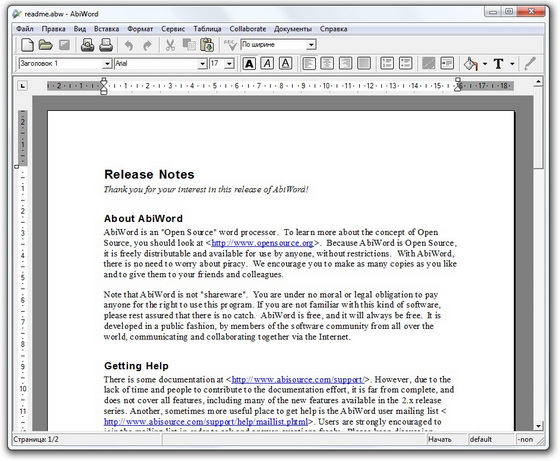
Task: Save the document via disk icon
Action: point(64,45)
